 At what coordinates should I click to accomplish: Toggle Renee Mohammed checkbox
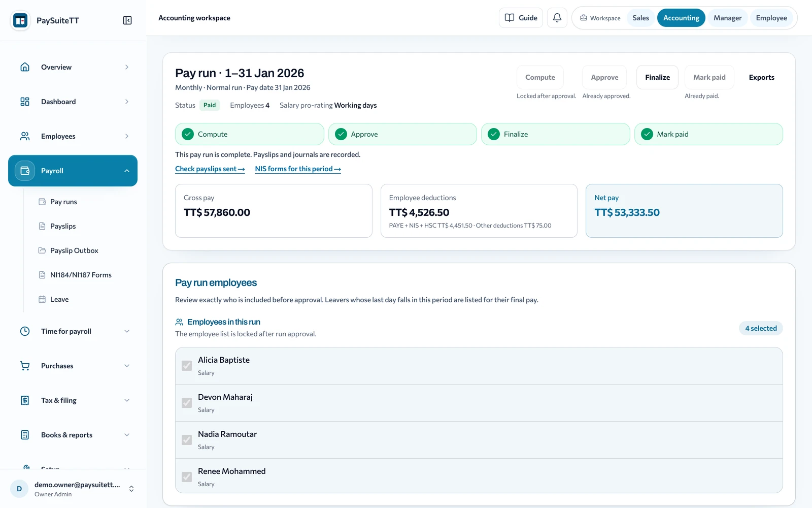pos(187,477)
